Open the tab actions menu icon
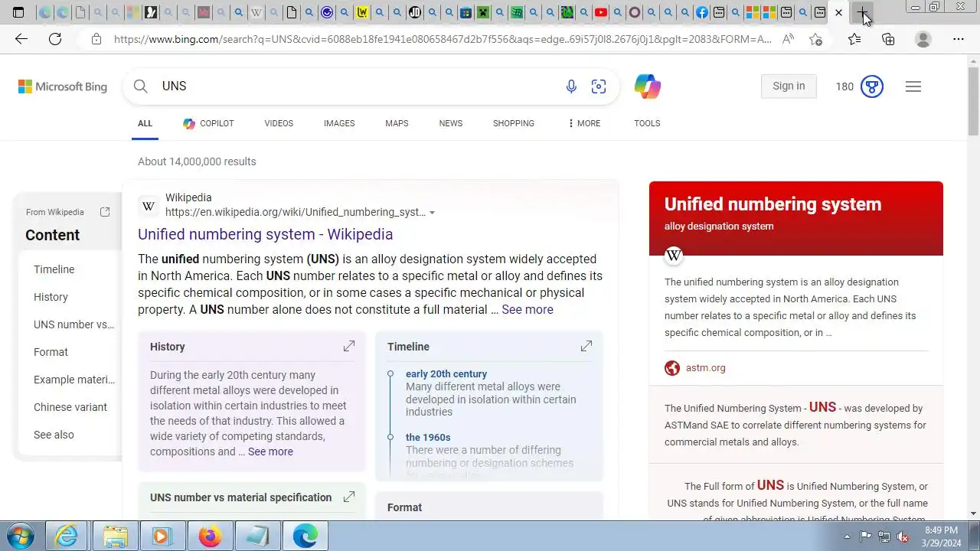Viewport: 980px width, 551px height. click(18, 12)
